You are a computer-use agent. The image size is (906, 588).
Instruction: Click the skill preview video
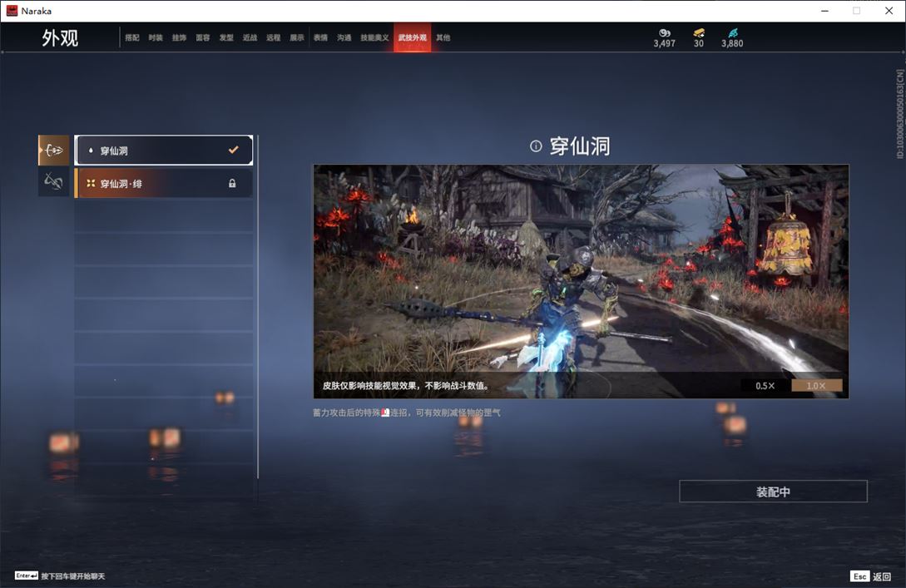tap(582, 281)
